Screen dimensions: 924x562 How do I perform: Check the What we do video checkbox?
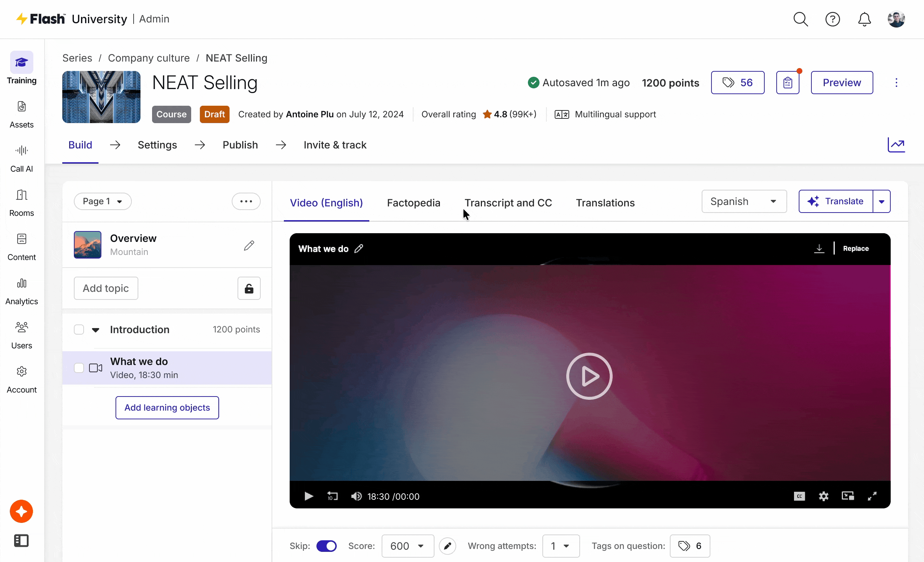(x=79, y=368)
